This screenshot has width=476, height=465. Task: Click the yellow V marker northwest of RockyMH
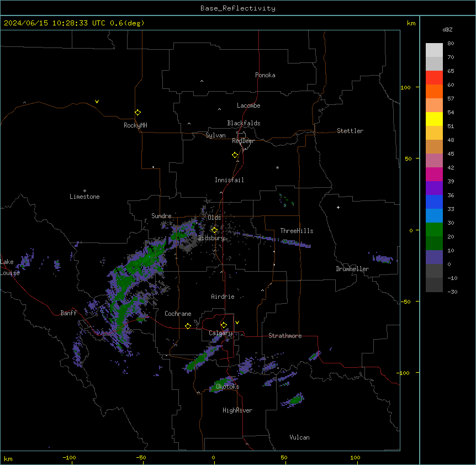click(x=97, y=102)
